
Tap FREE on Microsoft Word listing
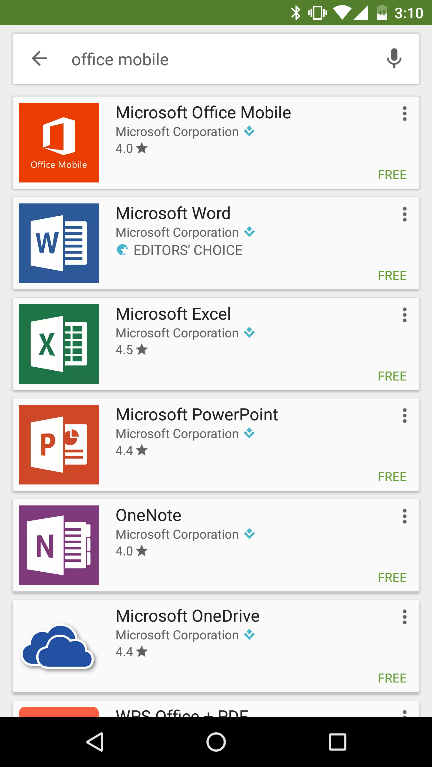coord(392,275)
